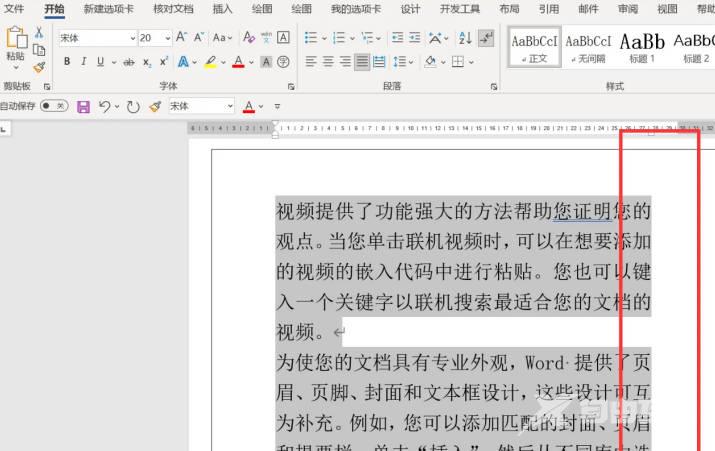Apply character shading icon
715x451 pixels.
point(266,62)
